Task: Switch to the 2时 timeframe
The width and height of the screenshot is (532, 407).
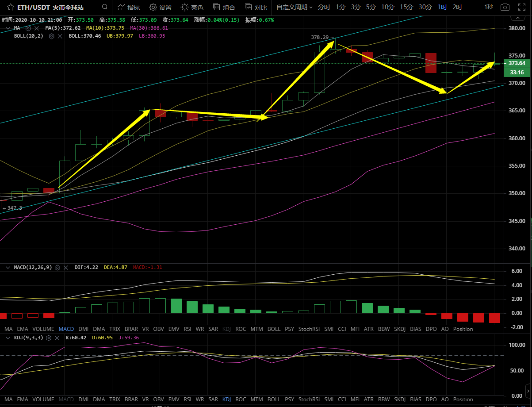Action: tap(457, 7)
